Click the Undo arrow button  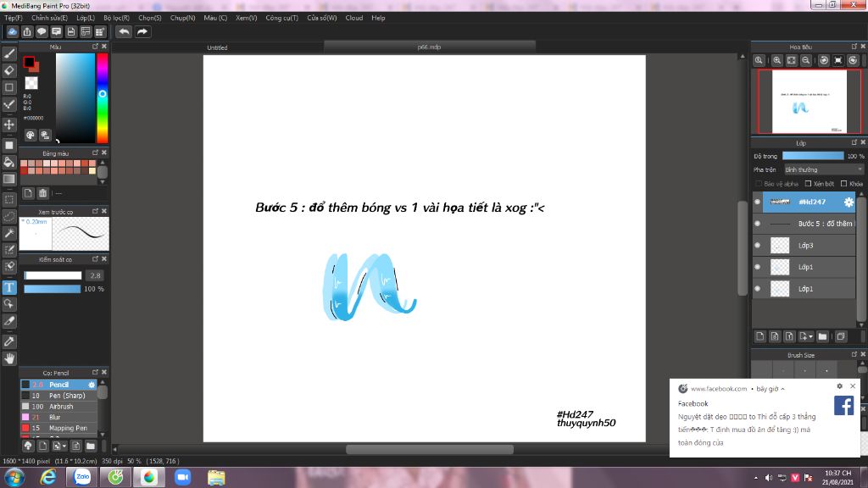[124, 31]
